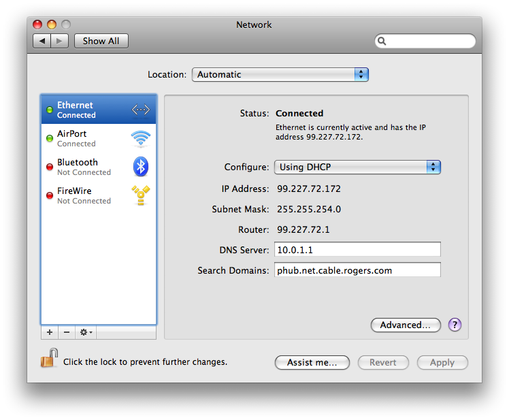The height and width of the screenshot is (420, 509).
Task: Click the lock to prevent changes
Action: (x=49, y=358)
